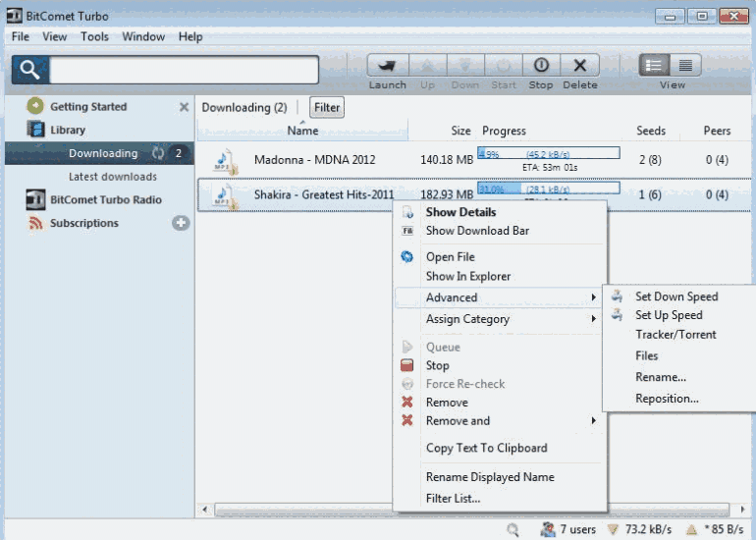Click the horizontal scrollbar right arrow
The width and height of the screenshot is (756, 540).
coord(742,510)
